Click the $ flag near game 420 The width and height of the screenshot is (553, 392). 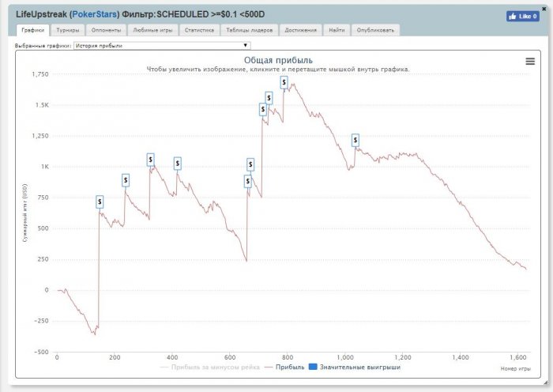pyautogui.click(x=178, y=164)
